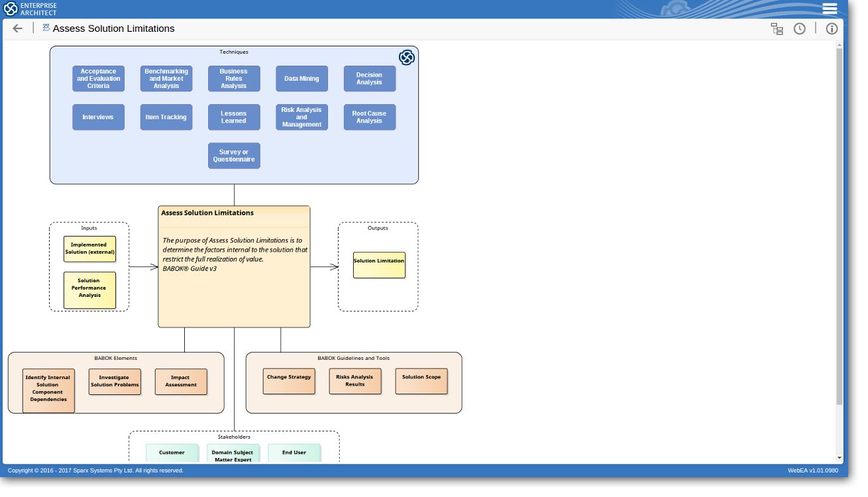Click the clock history icon
The height and width of the screenshot is (497, 868).
800,28
